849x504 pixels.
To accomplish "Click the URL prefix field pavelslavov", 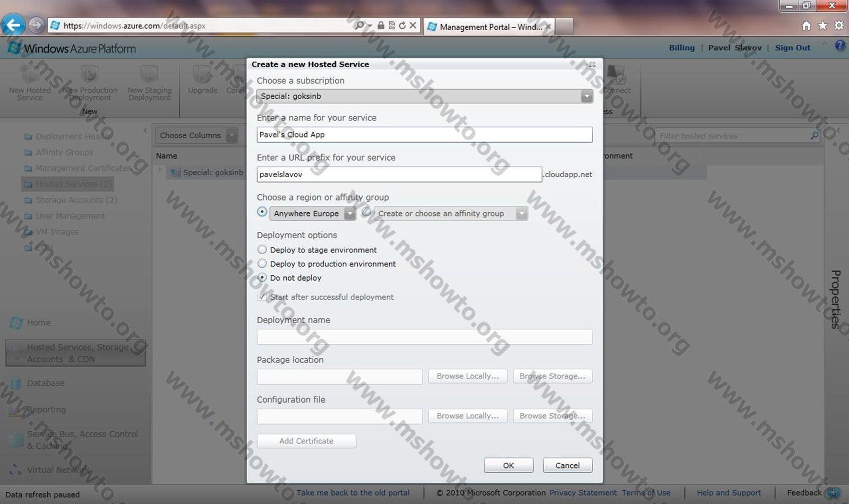I will click(x=399, y=175).
